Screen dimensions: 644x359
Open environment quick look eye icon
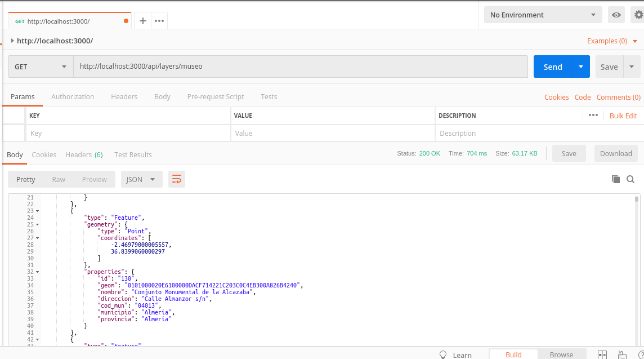[616, 15]
